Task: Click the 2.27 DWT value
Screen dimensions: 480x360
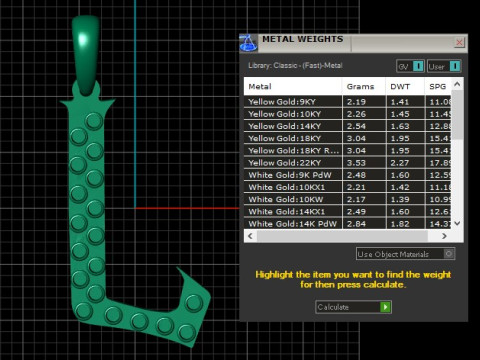Action: [x=400, y=163]
